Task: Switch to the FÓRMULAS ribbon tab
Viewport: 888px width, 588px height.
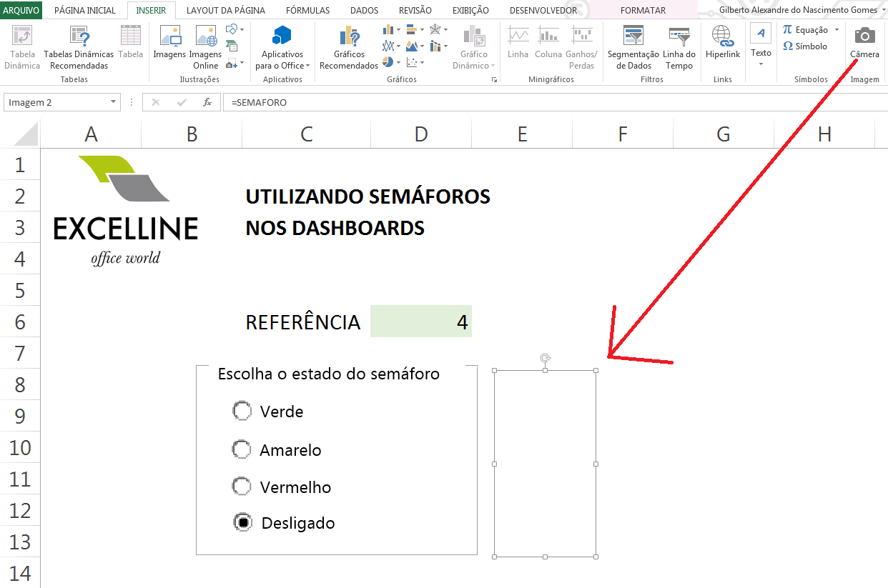Action: (306, 10)
